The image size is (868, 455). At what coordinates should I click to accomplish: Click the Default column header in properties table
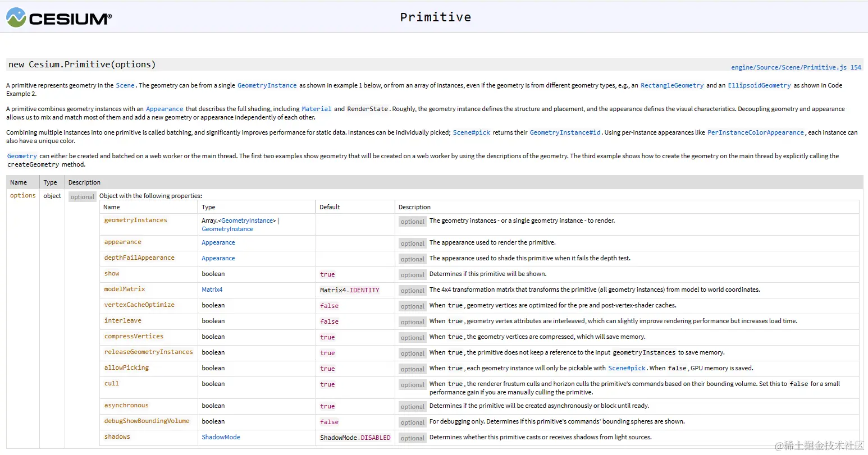pos(330,207)
